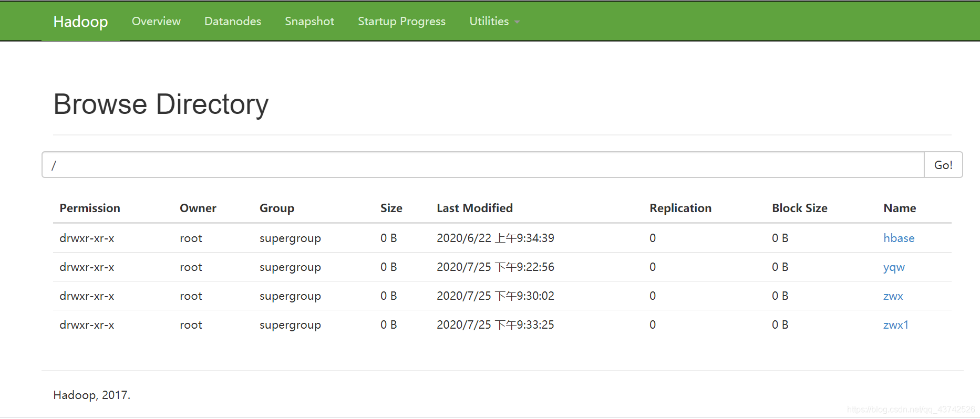Click the Browse Directory heading
Viewport: 980px width, 419px height.
(161, 104)
